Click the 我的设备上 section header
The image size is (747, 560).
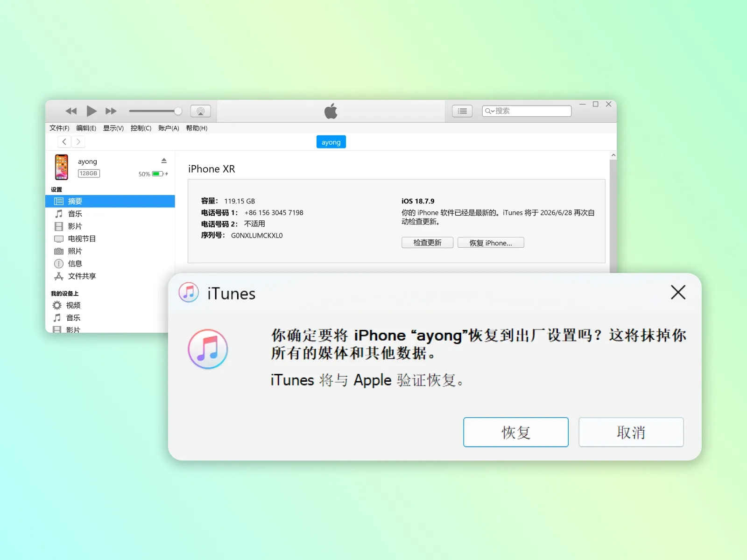[x=65, y=294]
